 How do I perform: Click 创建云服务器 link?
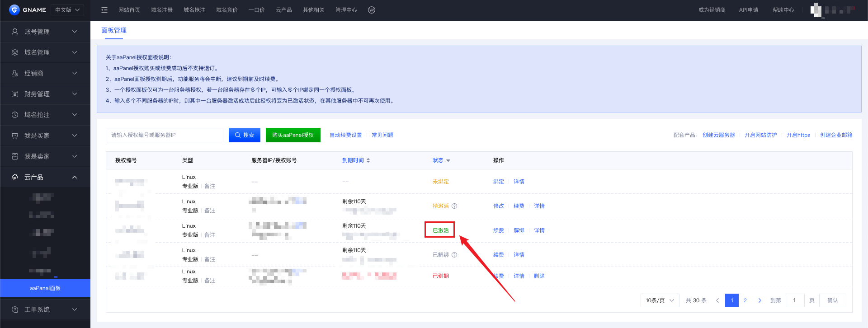point(719,135)
